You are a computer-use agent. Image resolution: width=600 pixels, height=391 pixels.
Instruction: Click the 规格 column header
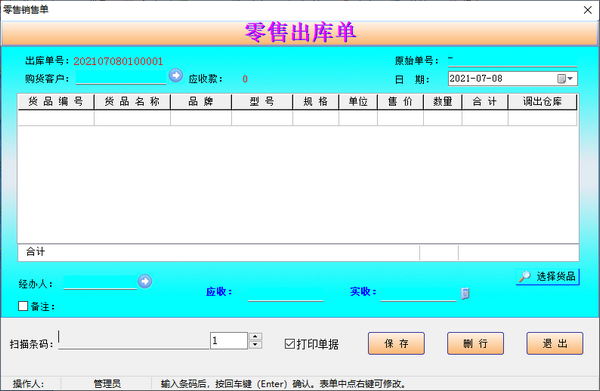click(316, 102)
